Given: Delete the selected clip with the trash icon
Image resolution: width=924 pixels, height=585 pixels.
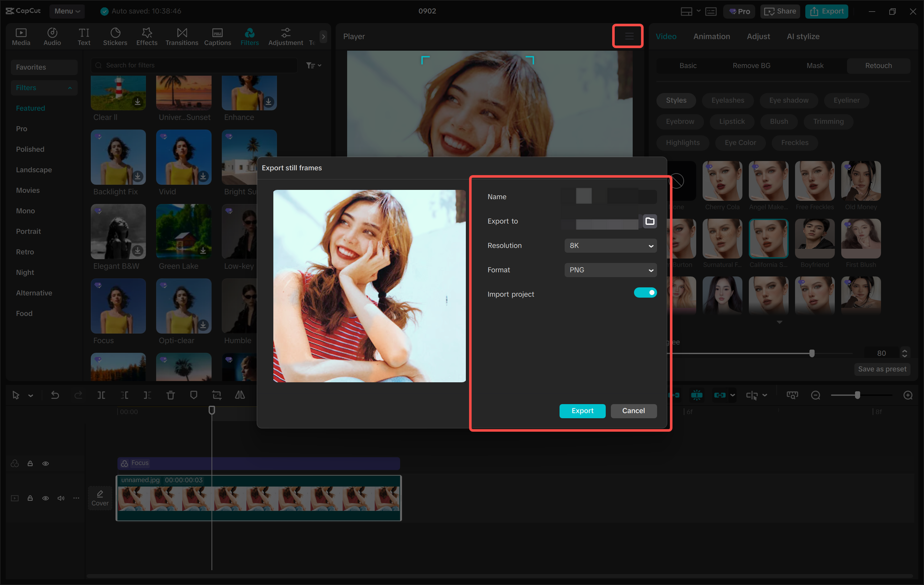Looking at the screenshot, I should 170,395.
